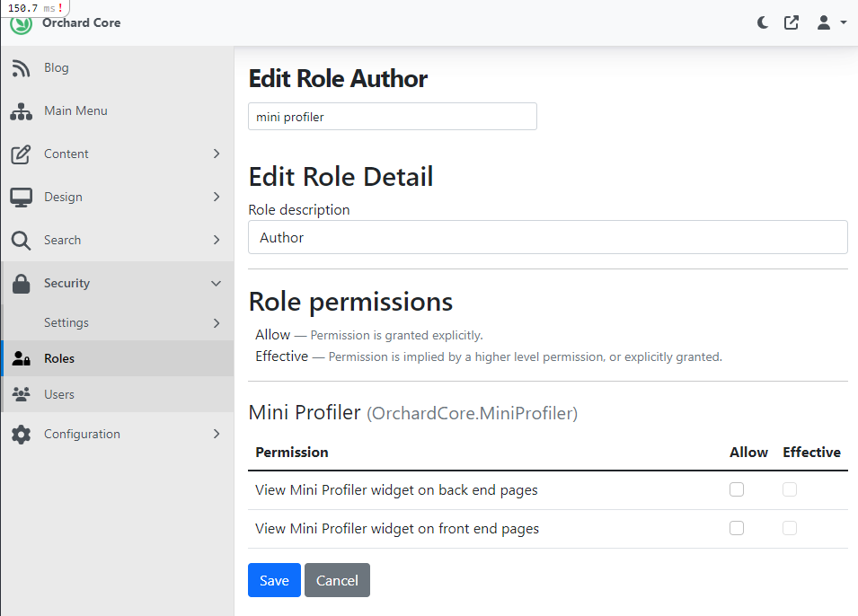Viewport: 858px width, 616px height.
Task: Click 'View Mini Profiler widget on front end pages' text
Action: coord(397,529)
